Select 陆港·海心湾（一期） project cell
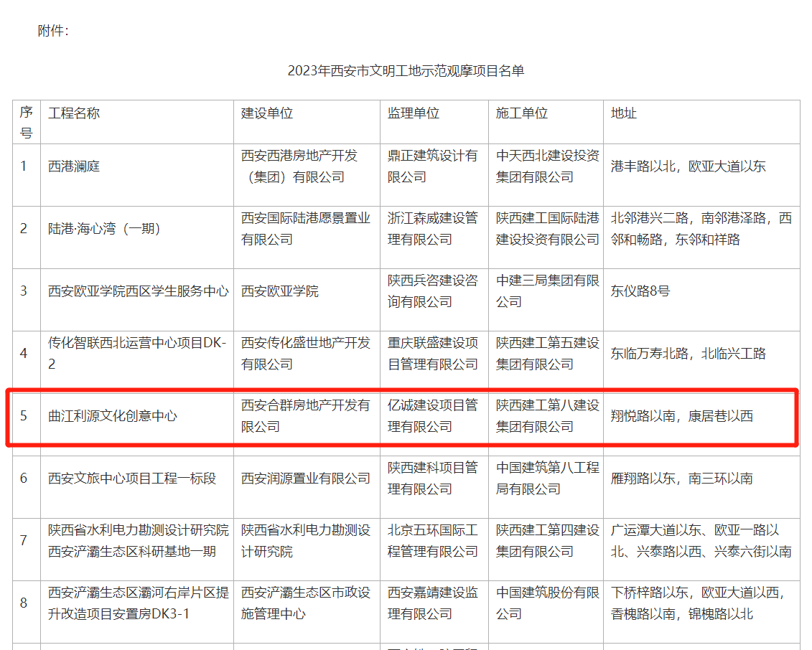812x650 pixels. tap(105, 229)
